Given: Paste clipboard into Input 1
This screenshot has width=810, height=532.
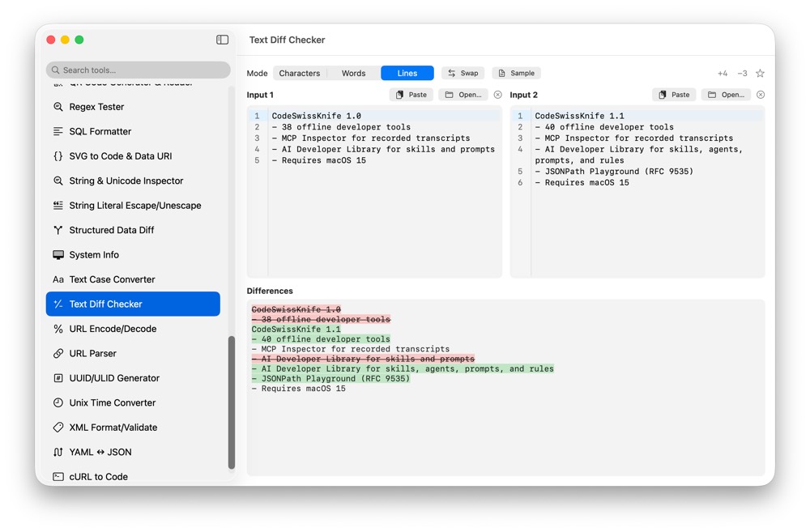Looking at the screenshot, I should click(x=411, y=95).
